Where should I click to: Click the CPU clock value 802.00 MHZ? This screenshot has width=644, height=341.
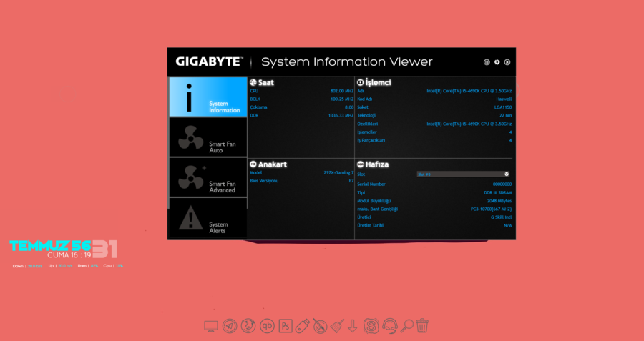pyautogui.click(x=342, y=91)
